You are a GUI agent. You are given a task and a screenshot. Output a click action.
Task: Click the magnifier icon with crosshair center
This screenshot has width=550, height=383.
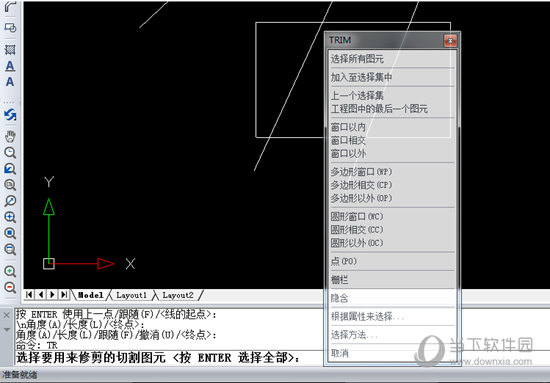[x=10, y=217]
